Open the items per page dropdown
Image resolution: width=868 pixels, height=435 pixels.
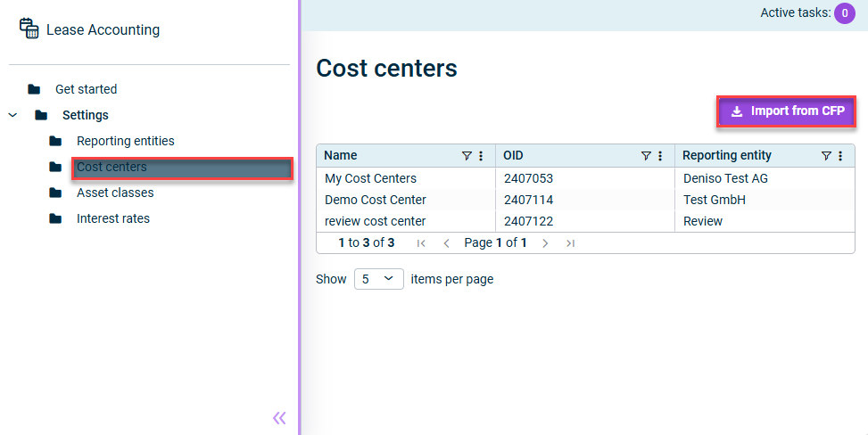click(378, 279)
